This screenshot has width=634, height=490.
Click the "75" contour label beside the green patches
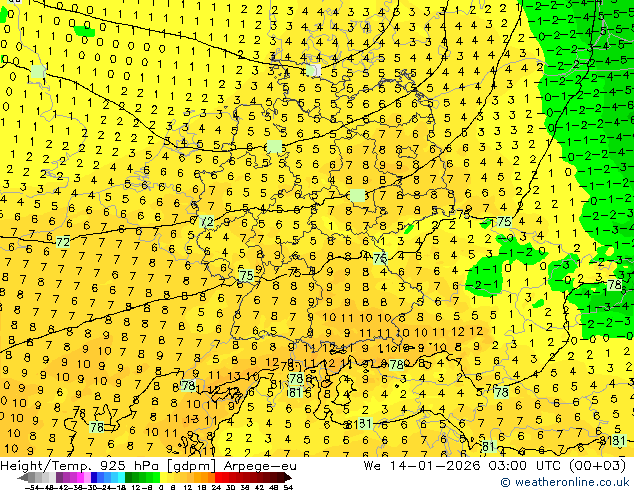(x=504, y=222)
